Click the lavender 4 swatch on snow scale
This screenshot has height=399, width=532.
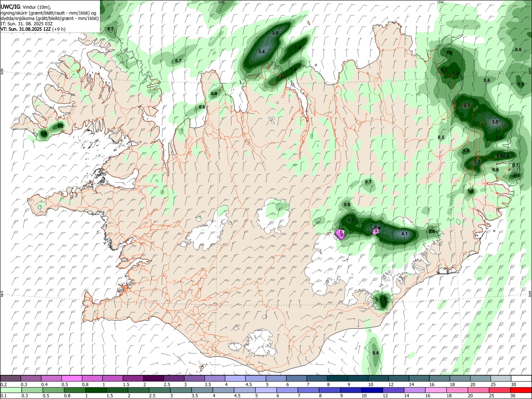point(234,378)
